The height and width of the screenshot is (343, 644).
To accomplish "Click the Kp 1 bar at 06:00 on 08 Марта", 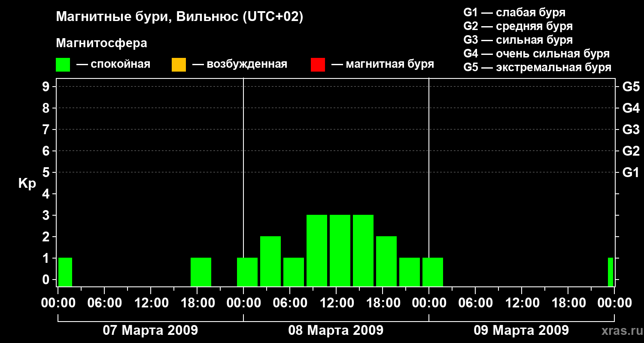I will [294, 272].
